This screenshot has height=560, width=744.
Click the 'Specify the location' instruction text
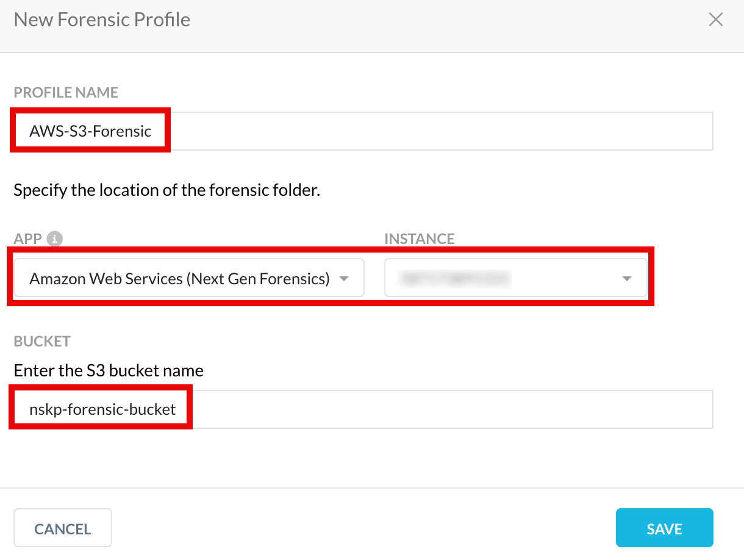(167, 190)
